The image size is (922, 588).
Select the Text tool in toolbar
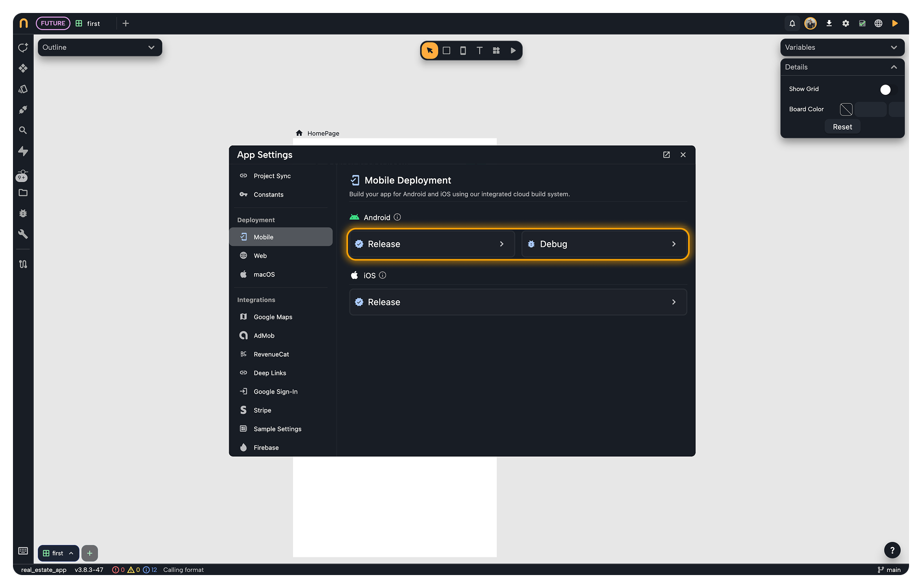click(x=480, y=50)
